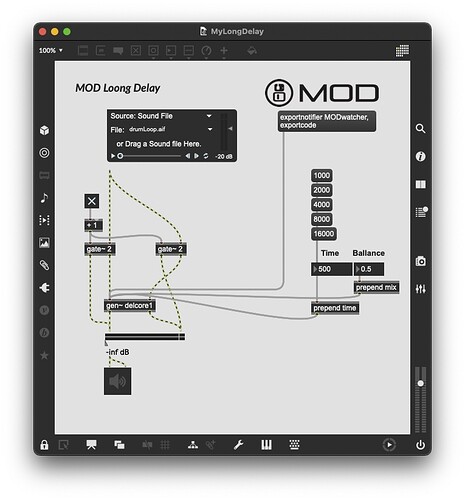The height and width of the screenshot is (500, 464).
Task: Play the sound file in the player
Action: point(113,156)
